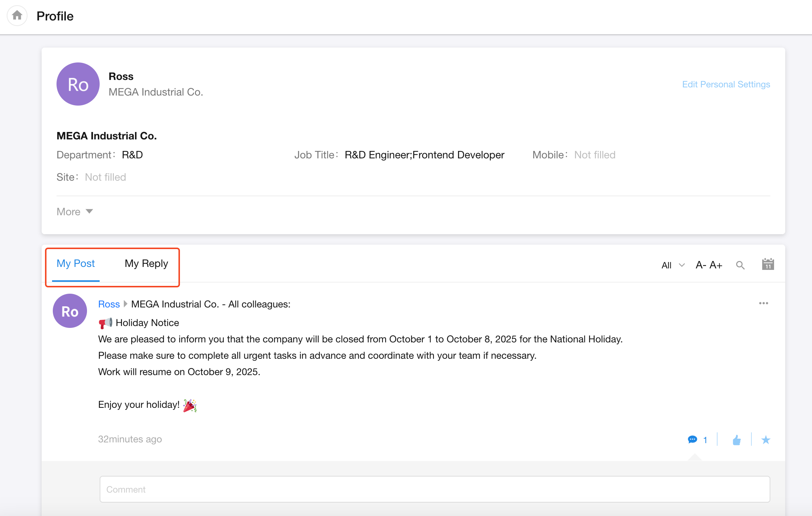This screenshot has height=516, width=812.
Task: Like the post with thumbs-up icon
Action: tap(737, 440)
